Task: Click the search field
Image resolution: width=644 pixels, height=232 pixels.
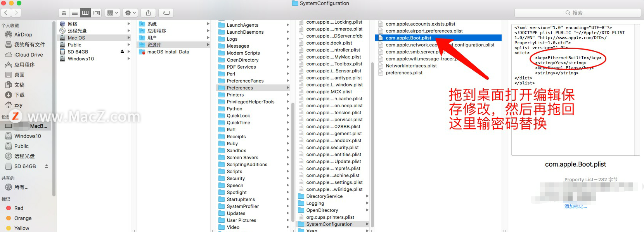Action: click(x=577, y=13)
